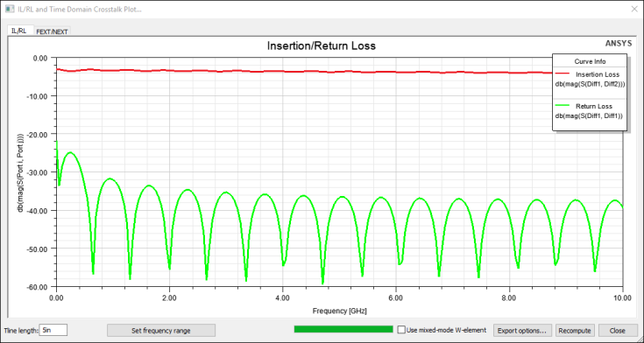Switch to the FEXT/NEXT tab

pos(53,31)
